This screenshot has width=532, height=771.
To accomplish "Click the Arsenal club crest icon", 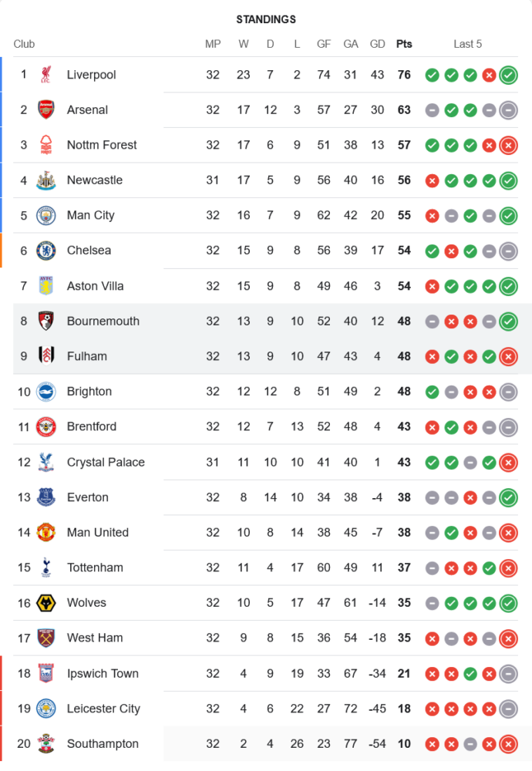I will (x=46, y=109).
